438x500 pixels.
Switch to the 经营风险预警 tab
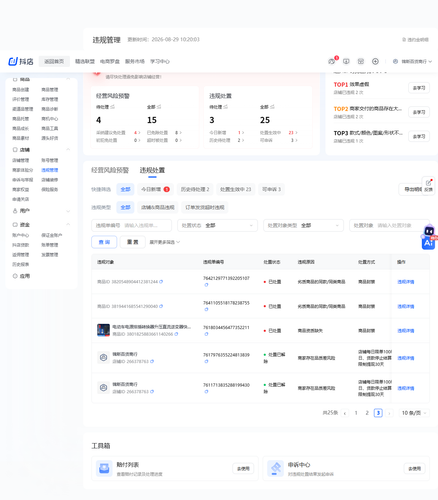click(110, 170)
